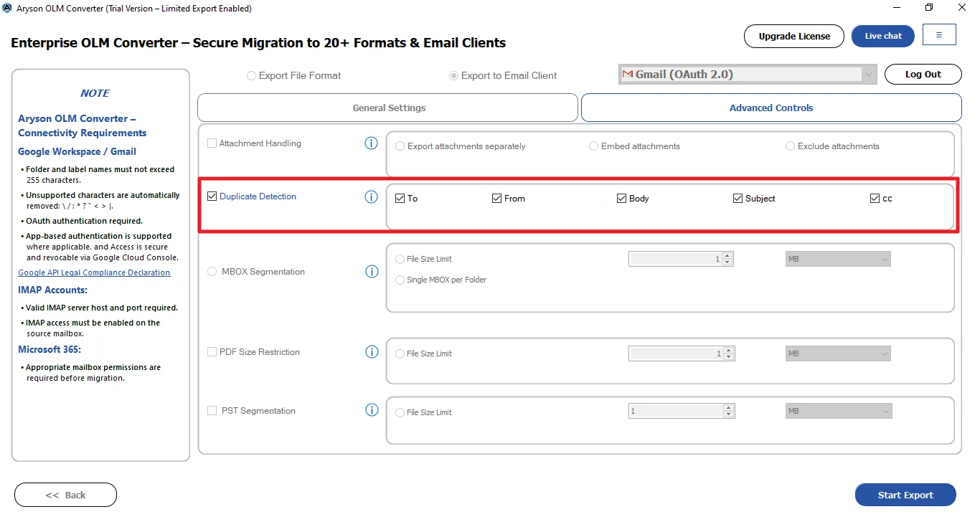Increase the MBOX file size spinner value
Image resolution: width=980 pixels, height=522 pixels.
[x=728, y=256]
